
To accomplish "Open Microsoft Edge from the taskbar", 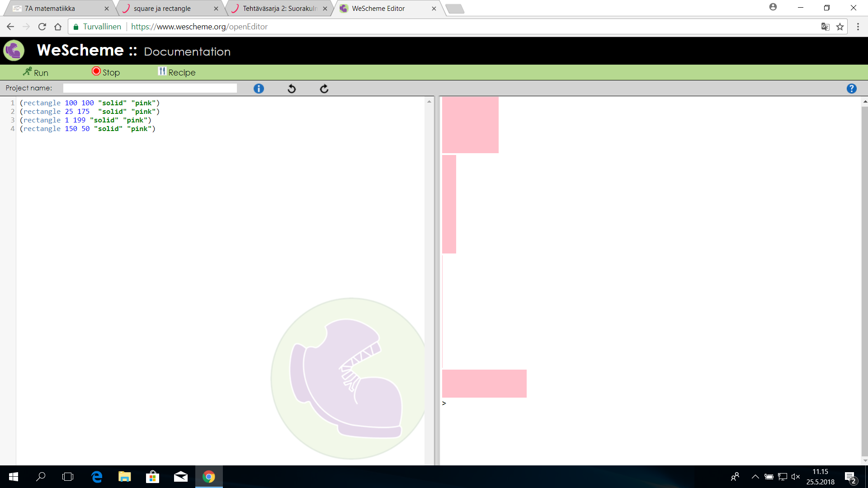I will click(97, 477).
